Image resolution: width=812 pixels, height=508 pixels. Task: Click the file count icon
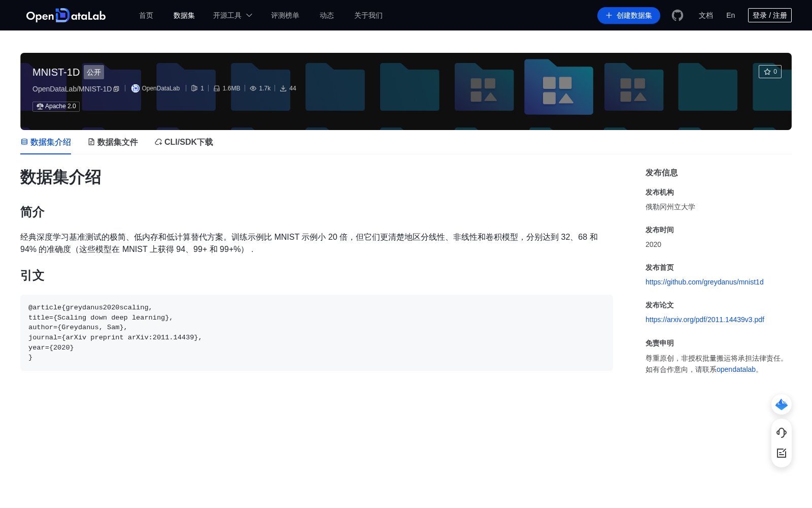194,88
